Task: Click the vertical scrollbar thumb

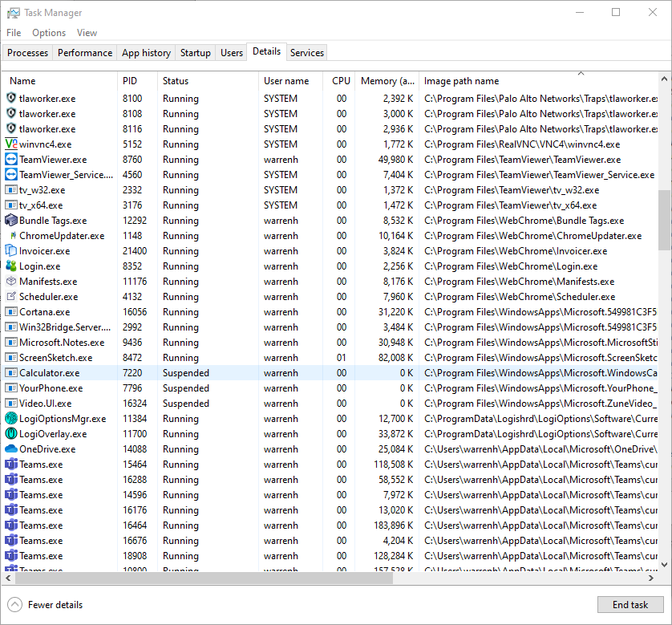Action: point(664,220)
